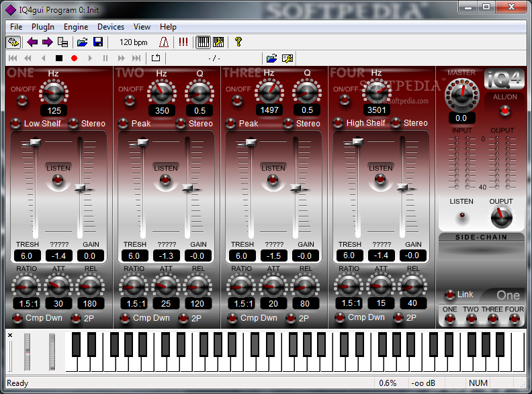The width and height of the screenshot is (532, 394).
Task: Select side-chain THREE LED button
Action: click(492, 319)
